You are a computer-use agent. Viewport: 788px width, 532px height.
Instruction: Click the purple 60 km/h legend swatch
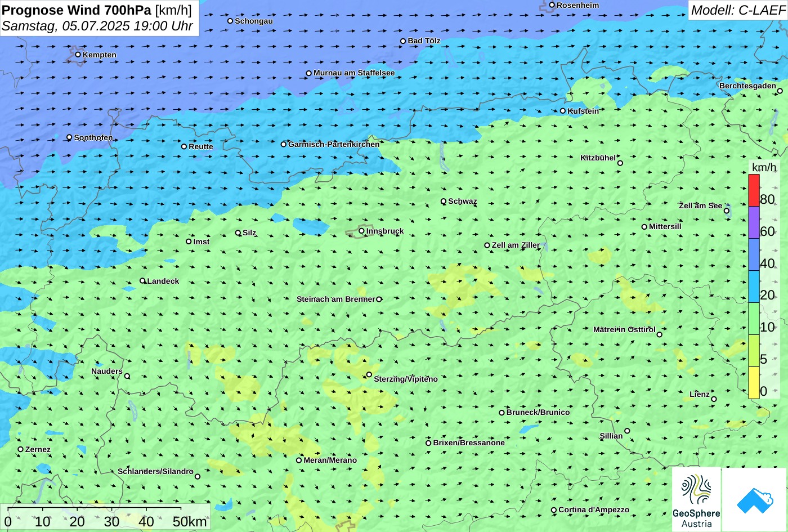[x=754, y=222]
